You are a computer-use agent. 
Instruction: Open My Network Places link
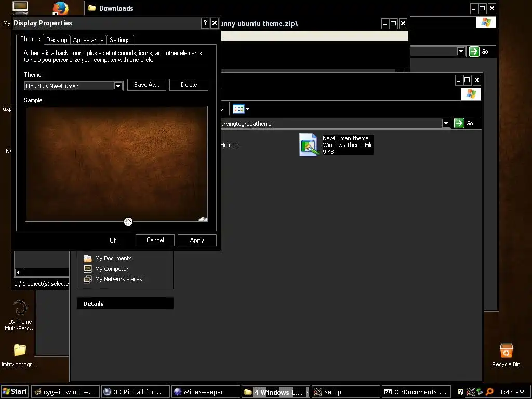coord(118,279)
